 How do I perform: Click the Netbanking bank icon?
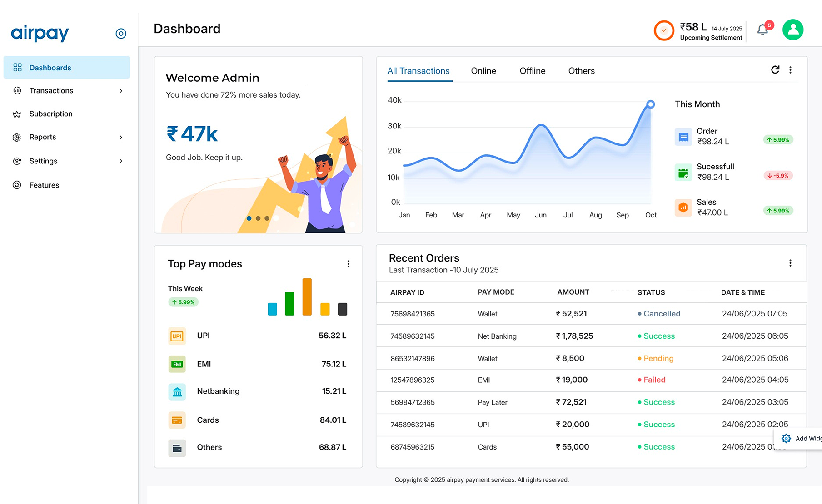[177, 392]
